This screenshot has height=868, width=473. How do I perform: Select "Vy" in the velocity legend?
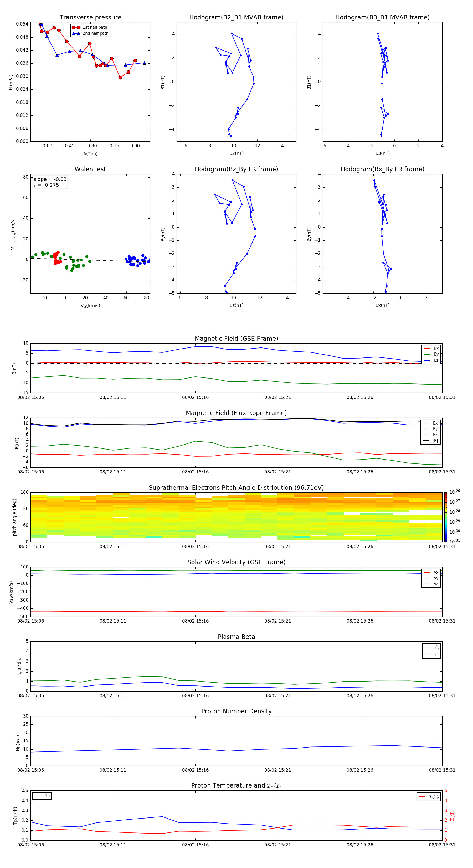coord(431,578)
